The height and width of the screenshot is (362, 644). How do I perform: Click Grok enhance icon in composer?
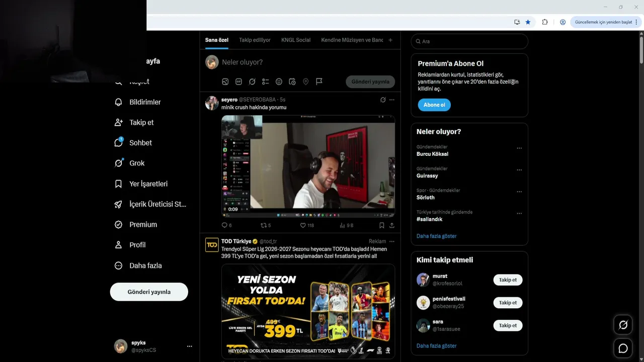point(252,81)
